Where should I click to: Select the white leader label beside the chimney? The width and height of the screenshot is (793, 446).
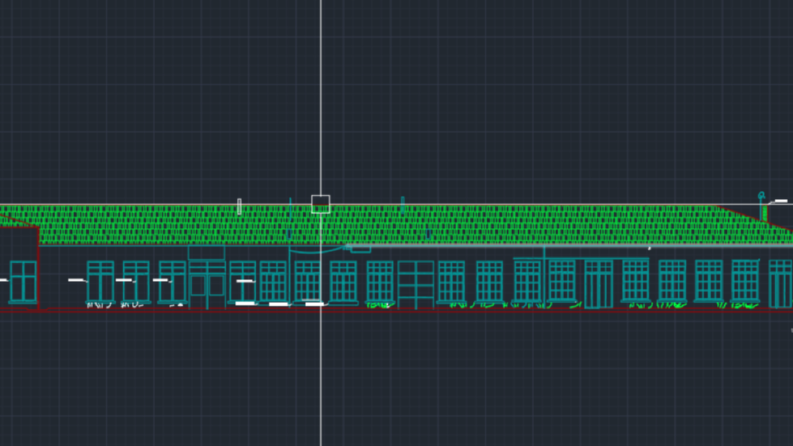click(779, 201)
